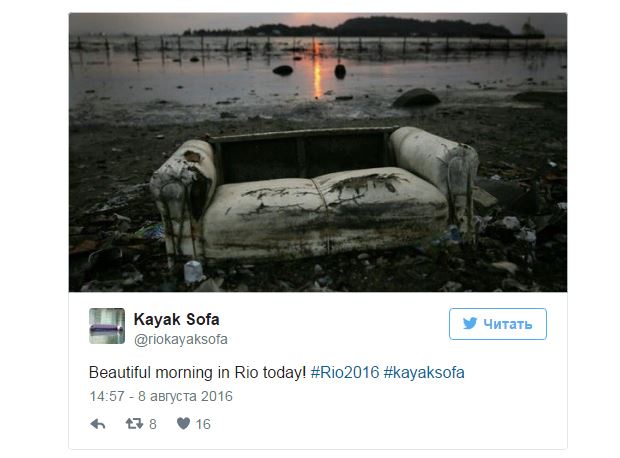The width and height of the screenshot is (620, 458).
Task: Click the large rock on the shoreline
Action: pos(416,98)
